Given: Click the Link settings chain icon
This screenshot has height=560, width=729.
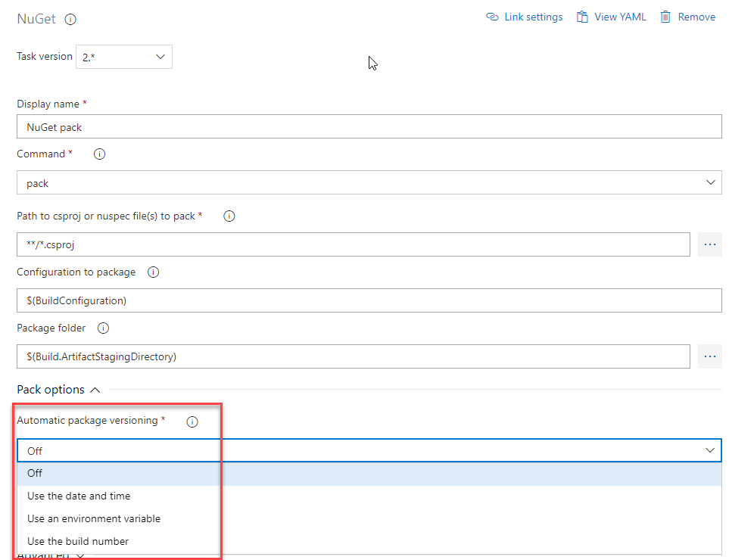Looking at the screenshot, I should [492, 17].
